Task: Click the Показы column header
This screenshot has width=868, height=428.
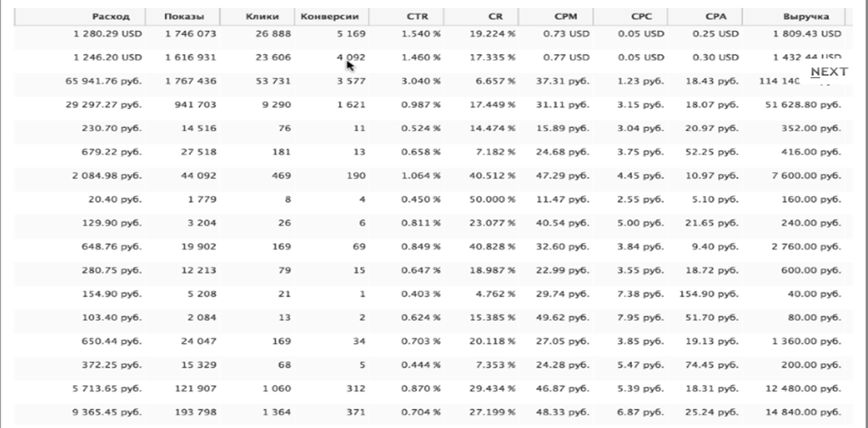Action: point(184,17)
